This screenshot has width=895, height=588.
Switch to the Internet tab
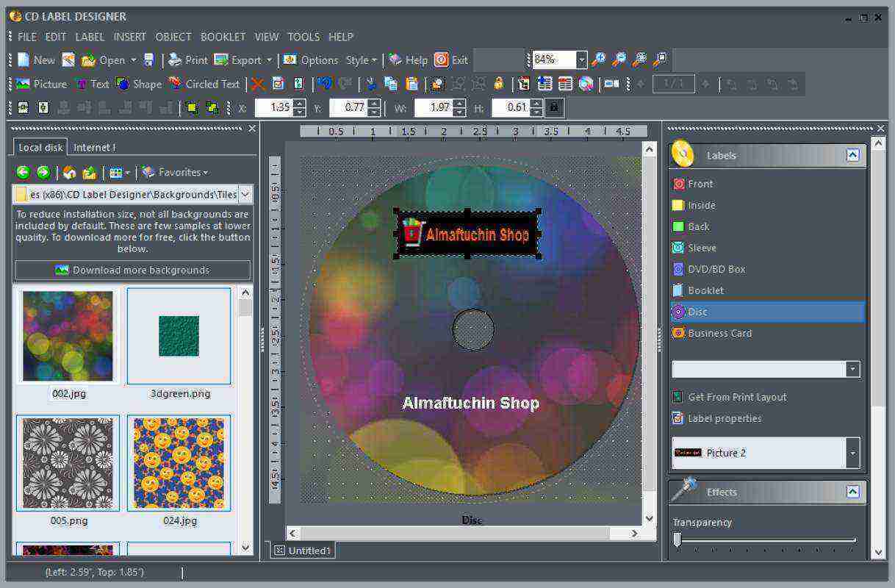[94, 147]
